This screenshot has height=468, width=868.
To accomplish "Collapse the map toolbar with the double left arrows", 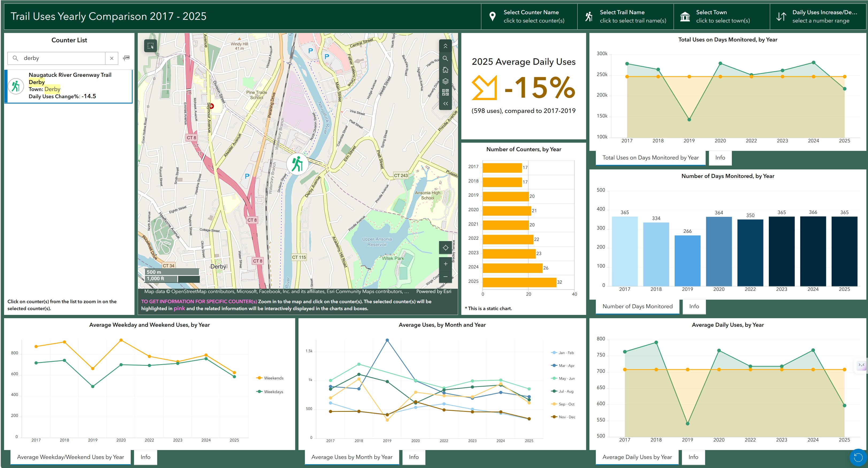I will (x=445, y=104).
